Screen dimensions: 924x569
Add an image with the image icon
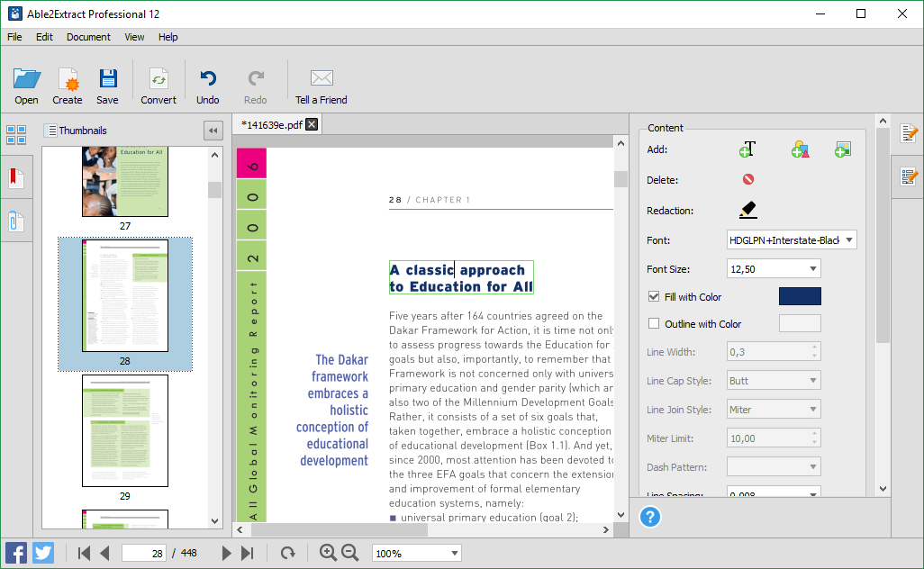tap(843, 149)
